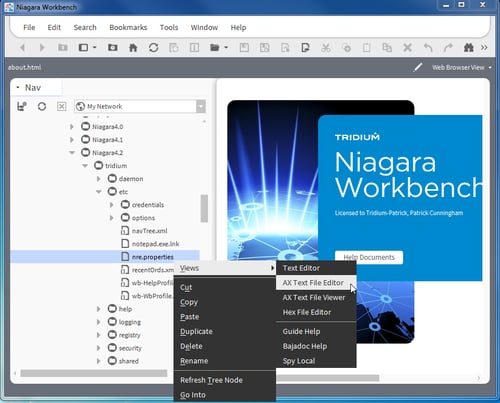Click the Refresh toolbar icon
This screenshot has height=403, width=500.
(153, 48)
